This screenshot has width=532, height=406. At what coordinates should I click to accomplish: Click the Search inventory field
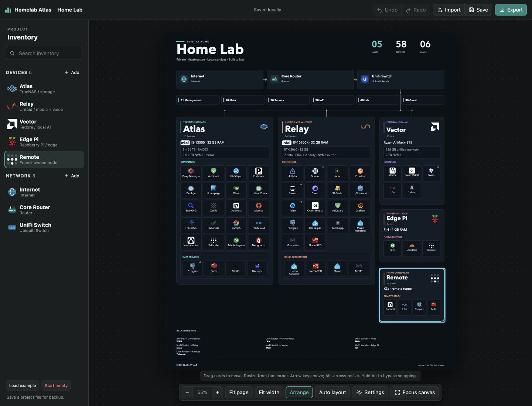coord(44,53)
